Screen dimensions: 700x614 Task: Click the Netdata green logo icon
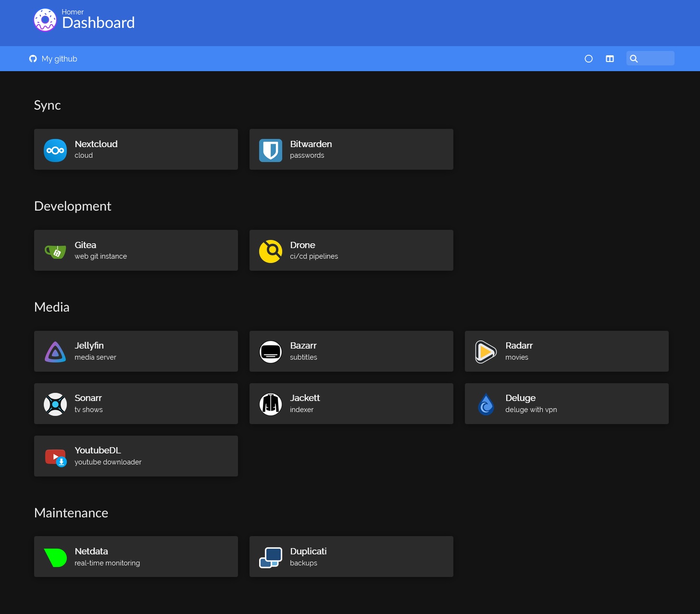point(55,558)
